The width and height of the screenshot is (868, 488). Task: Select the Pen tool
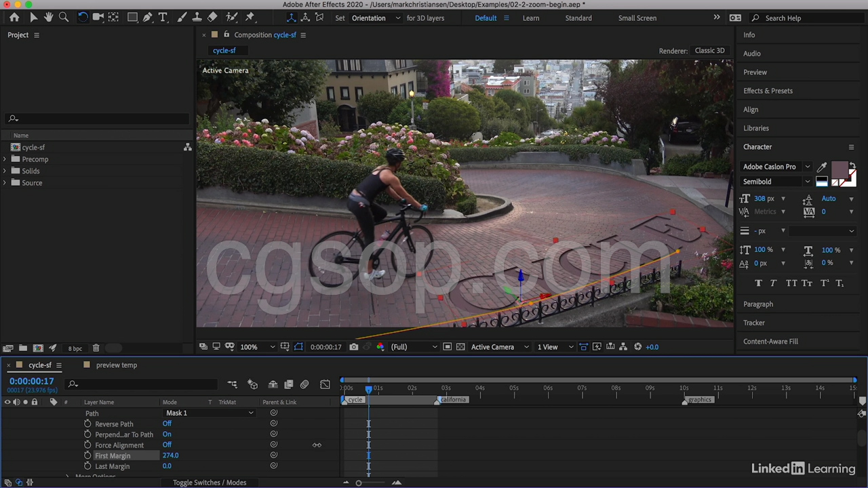click(x=147, y=18)
